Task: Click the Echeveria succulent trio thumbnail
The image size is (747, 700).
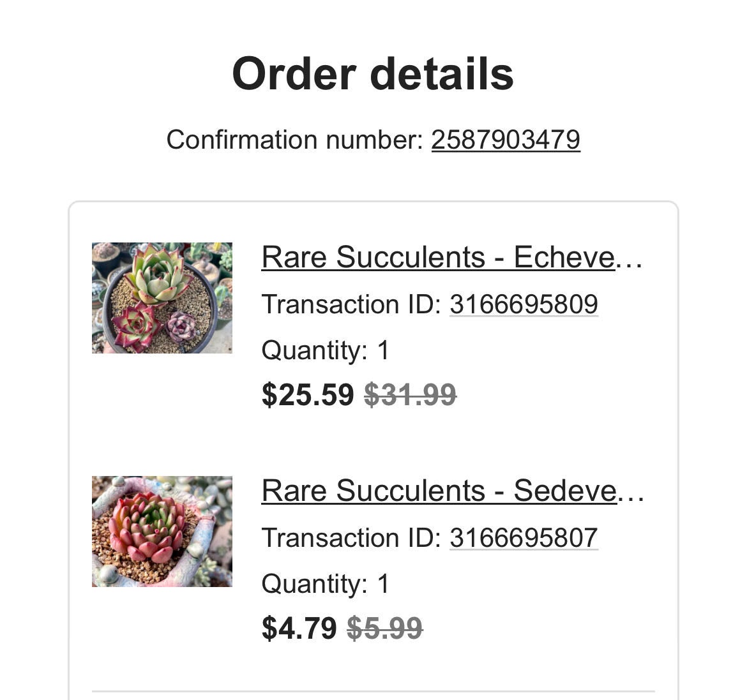Action: [x=162, y=298]
